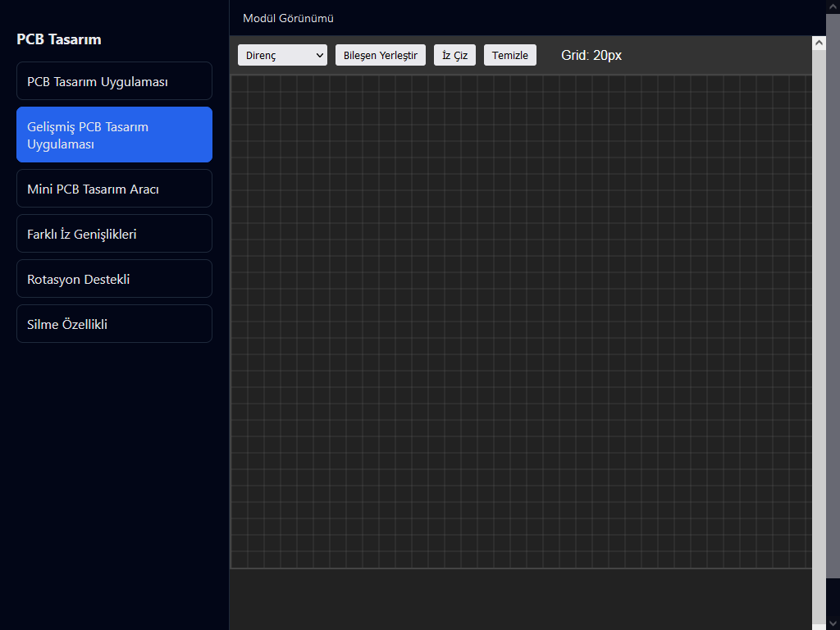Click the outer page scrollbar thumb
Image resolution: width=840 pixels, height=630 pixels.
click(x=833, y=295)
